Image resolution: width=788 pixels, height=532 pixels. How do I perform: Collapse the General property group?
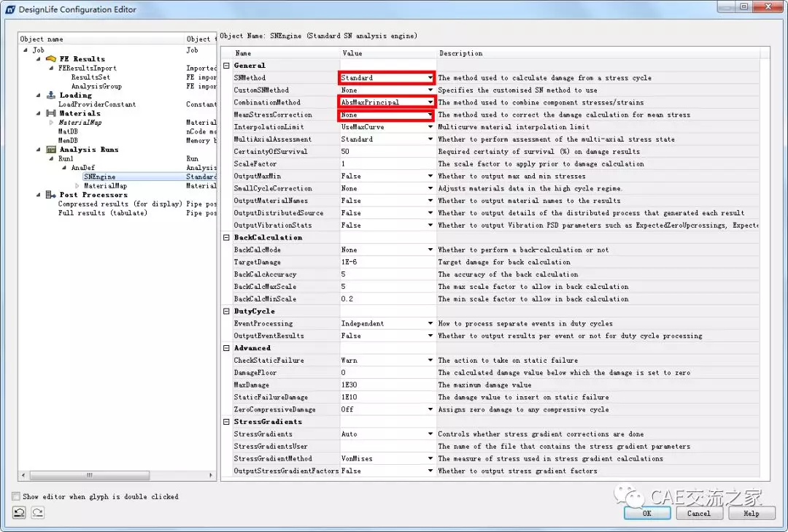[226, 66]
